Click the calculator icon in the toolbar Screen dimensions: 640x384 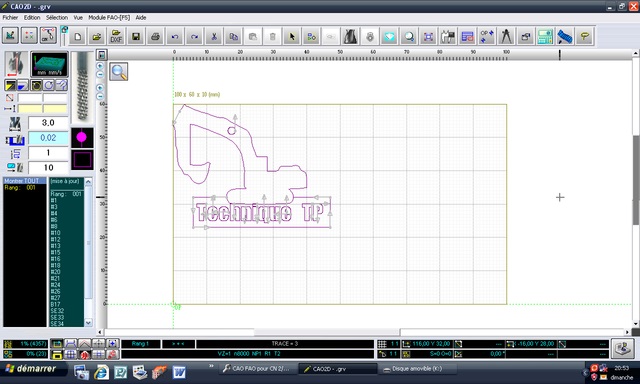[545, 36]
